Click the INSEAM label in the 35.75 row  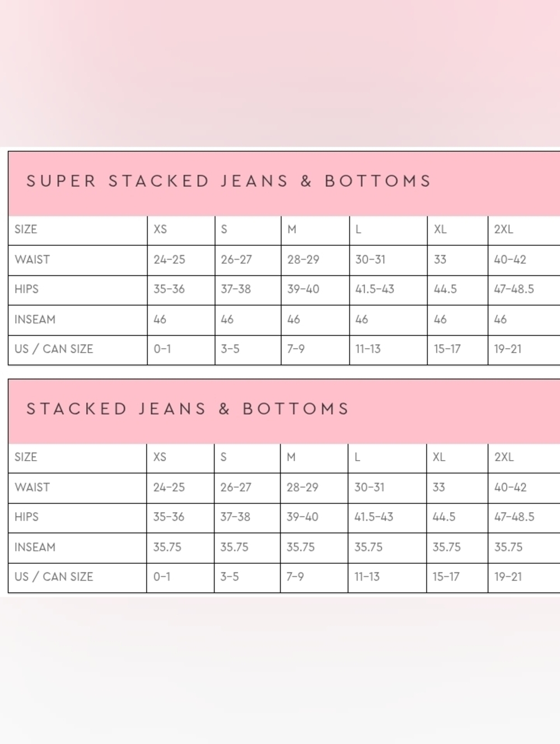coord(35,547)
